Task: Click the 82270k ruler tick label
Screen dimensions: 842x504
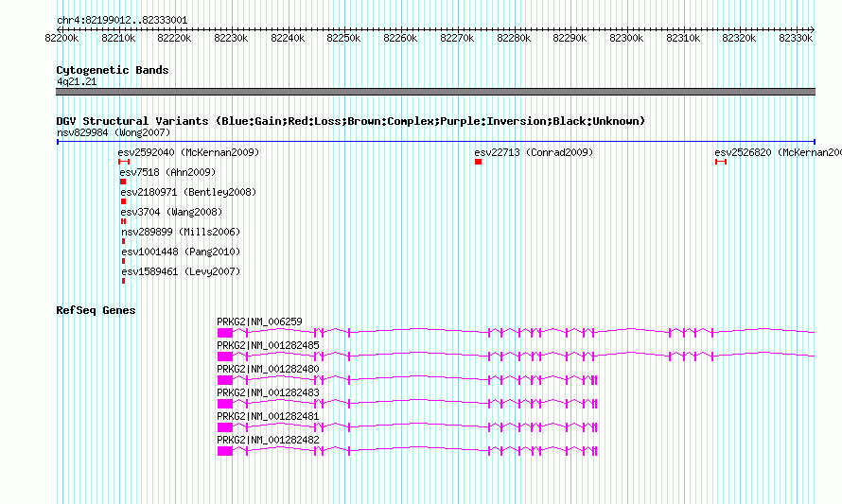Action: coord(457,38)
